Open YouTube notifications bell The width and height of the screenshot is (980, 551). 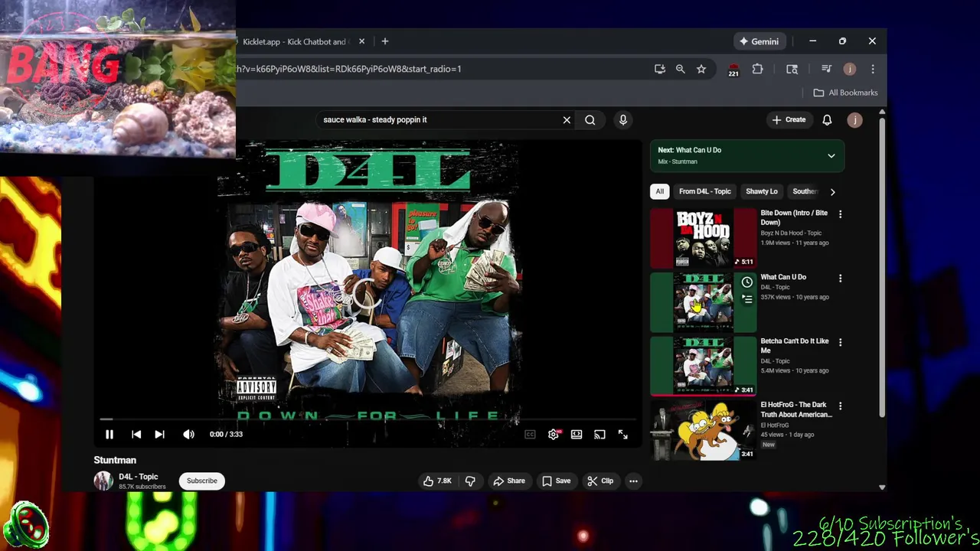pos(827,120)
